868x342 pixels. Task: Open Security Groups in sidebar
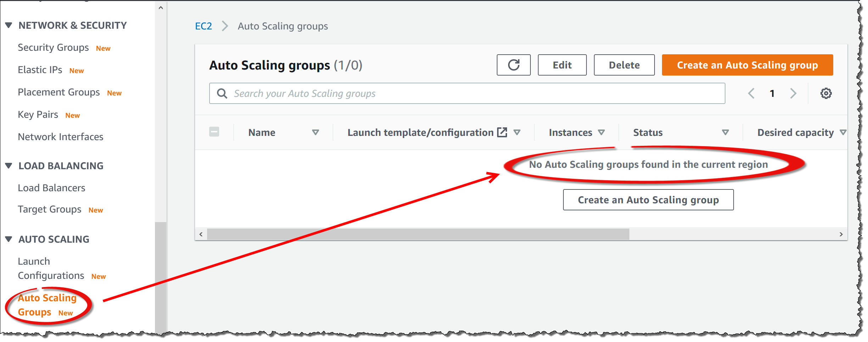pos(53,48)
